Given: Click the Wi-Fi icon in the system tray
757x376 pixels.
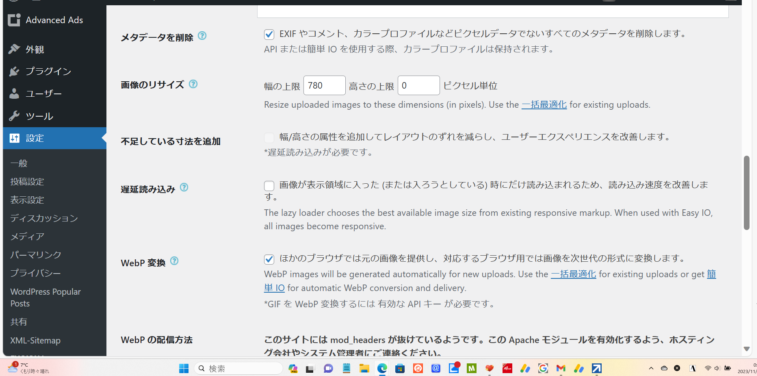Looking at the screenshot, I should [708, 368].
